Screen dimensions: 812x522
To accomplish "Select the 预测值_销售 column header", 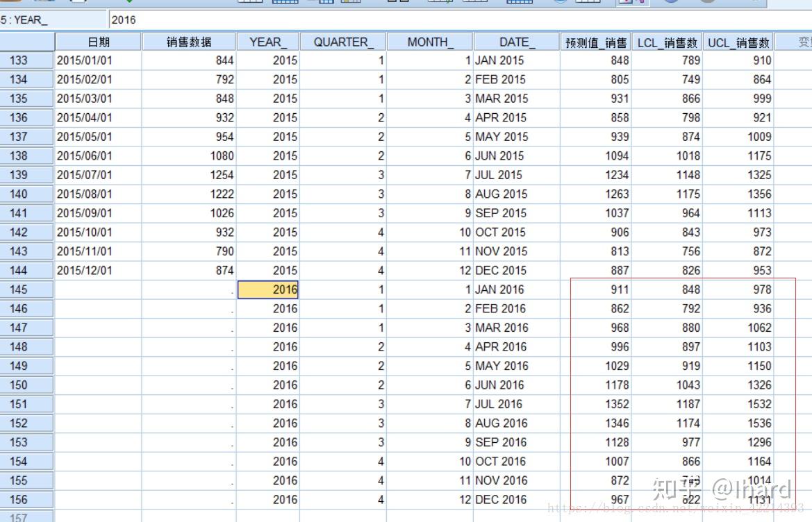I will pos(595,42).
